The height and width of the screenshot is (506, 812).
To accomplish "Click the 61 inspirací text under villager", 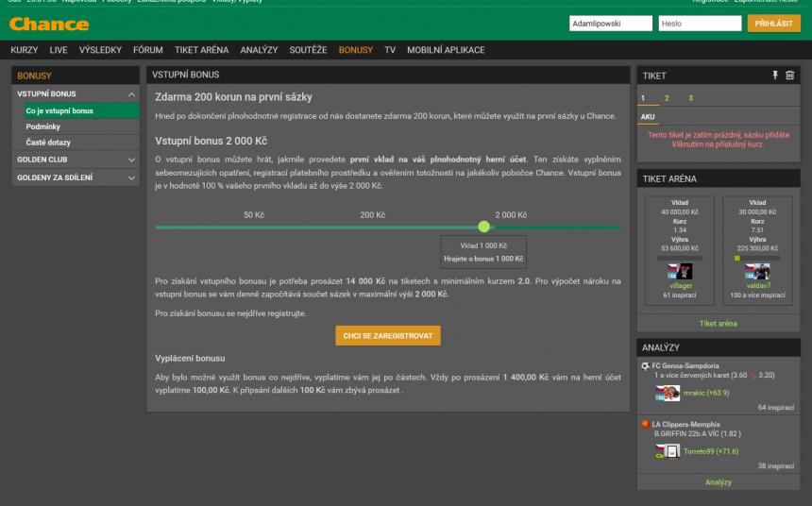I will pos(680,295).
